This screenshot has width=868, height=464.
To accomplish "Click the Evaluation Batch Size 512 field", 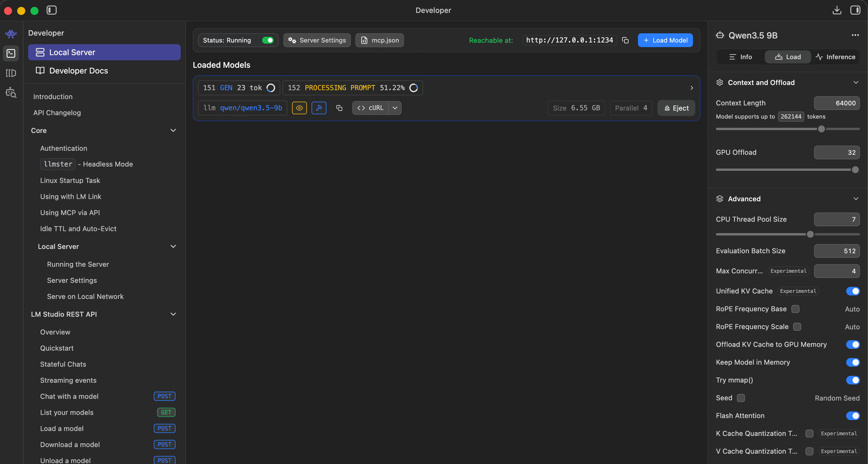I will (837, 251).
